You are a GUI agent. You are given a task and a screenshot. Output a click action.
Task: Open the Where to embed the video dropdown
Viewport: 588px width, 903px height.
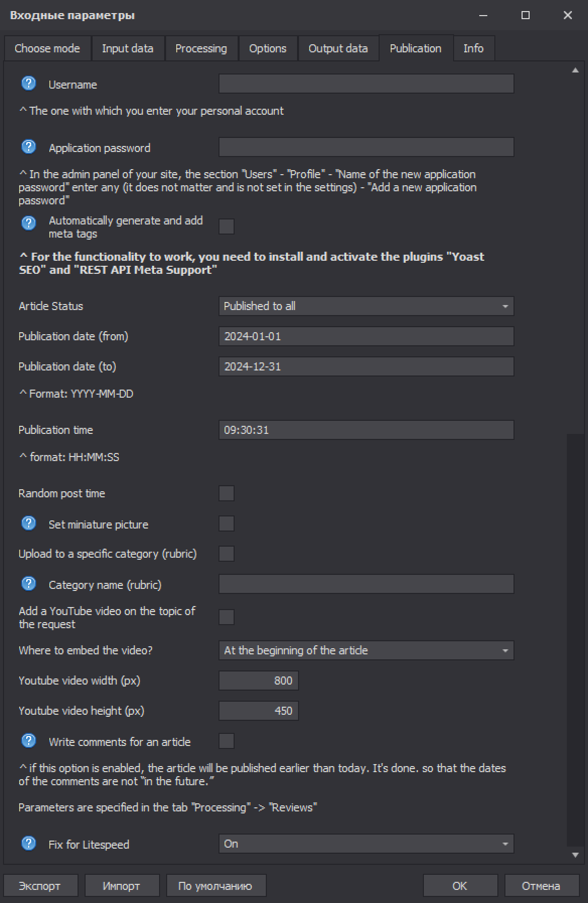tap(366, 650)
